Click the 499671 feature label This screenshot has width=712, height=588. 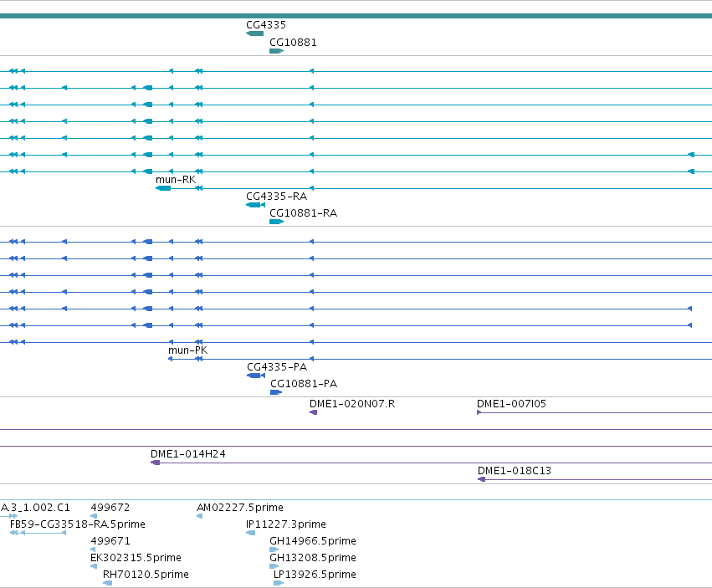(110, 541)
